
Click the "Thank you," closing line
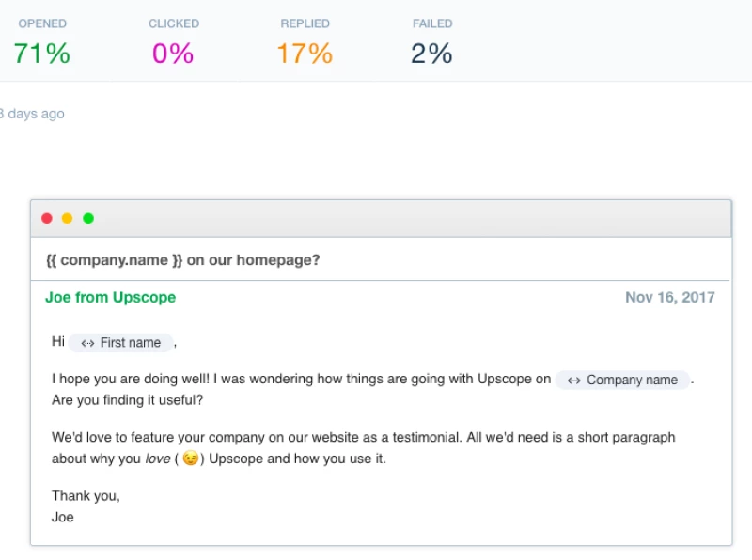tap(86, 495)
